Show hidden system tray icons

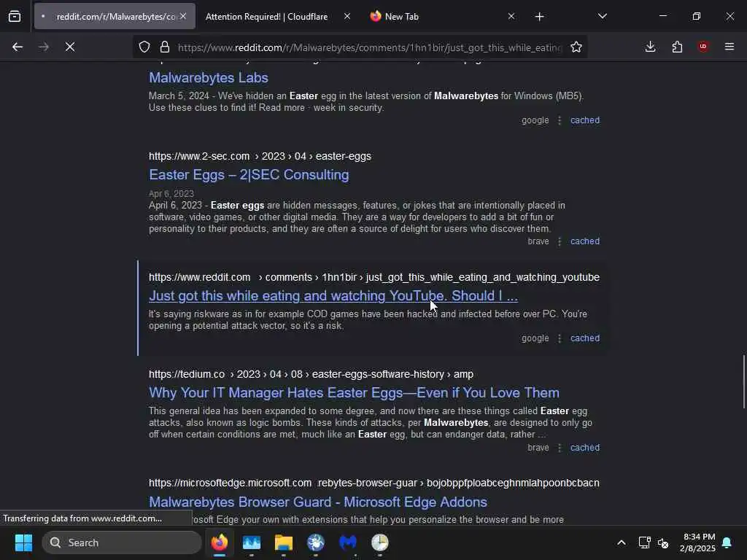click(622, 542)
